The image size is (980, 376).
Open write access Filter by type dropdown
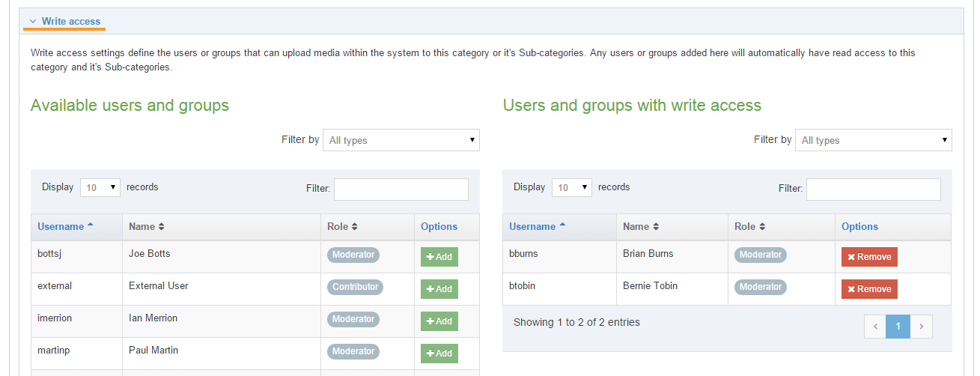pyautogui.click(x=873, y=140)
